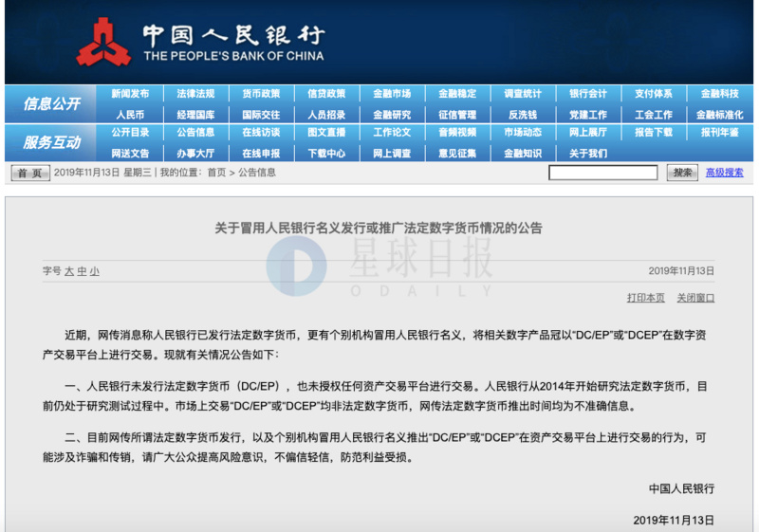
Task: Click the 信息公开 section header
Action: click(x=52, y=103)
